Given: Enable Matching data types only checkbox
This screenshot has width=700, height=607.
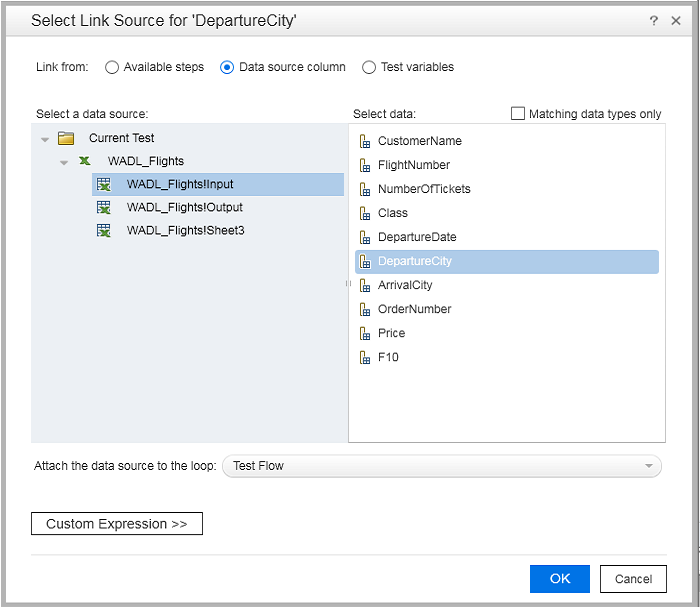Looking at the screenshot, I should (518, 114).
